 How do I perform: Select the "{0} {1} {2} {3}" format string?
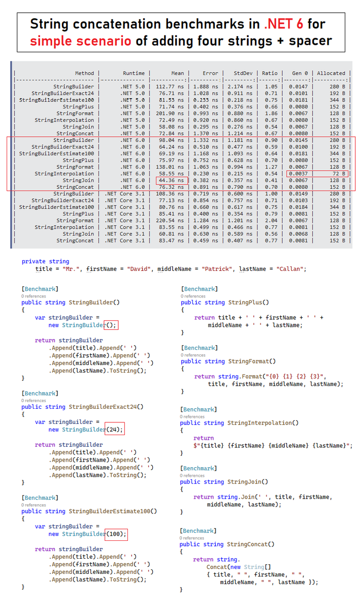point(296,377)
